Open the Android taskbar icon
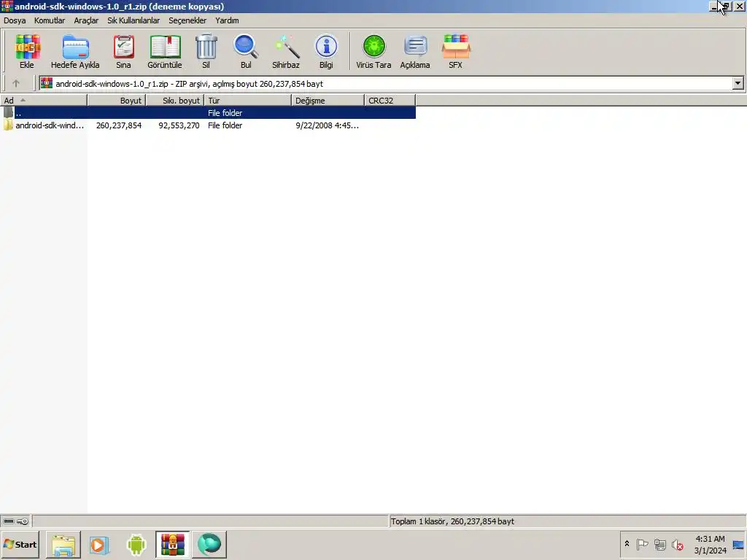 coord(136,545)
